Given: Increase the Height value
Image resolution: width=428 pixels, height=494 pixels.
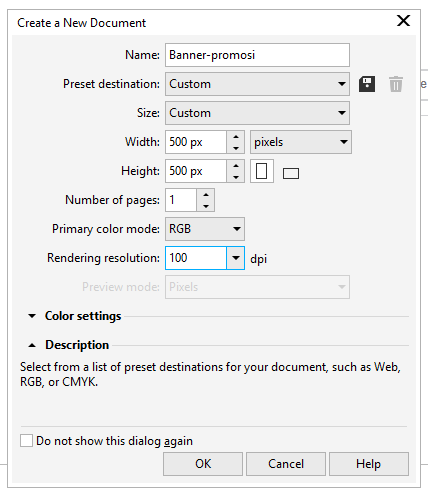Looking at the screenshot, I should [x=236, y=166].
